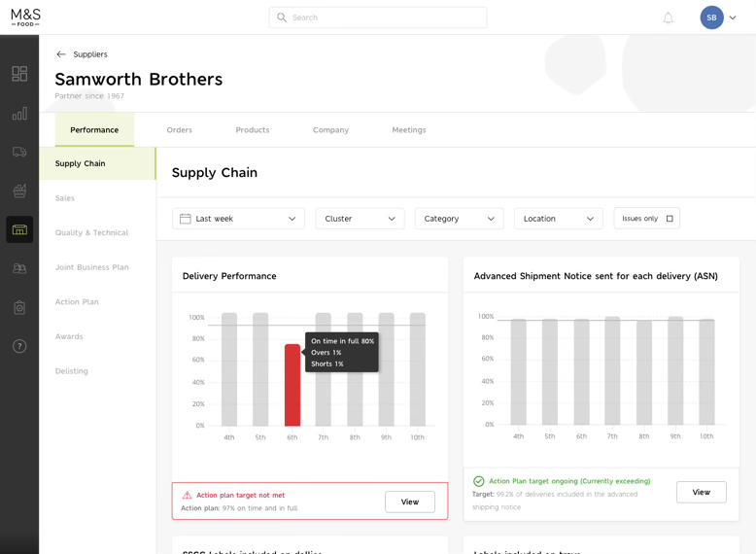Select the highlighted store sidebar icon
The width and height of the screenshot is (756, 554).
[x=19, y=229]
